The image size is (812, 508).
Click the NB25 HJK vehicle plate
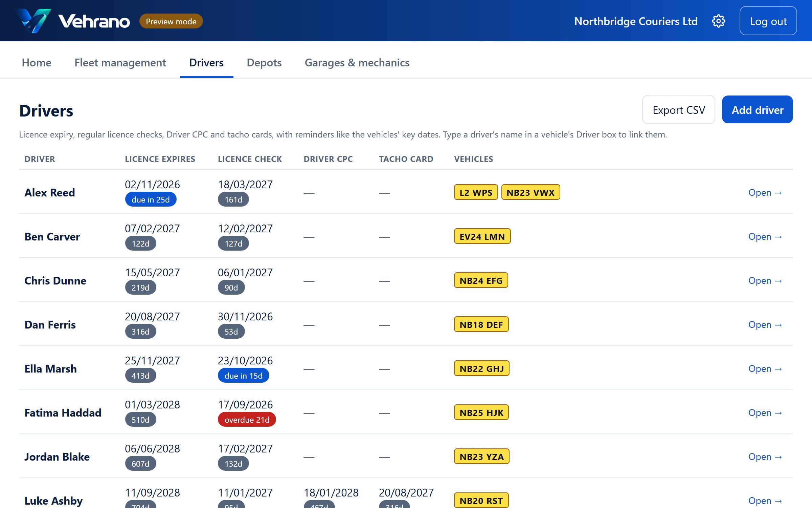point(481,412)
